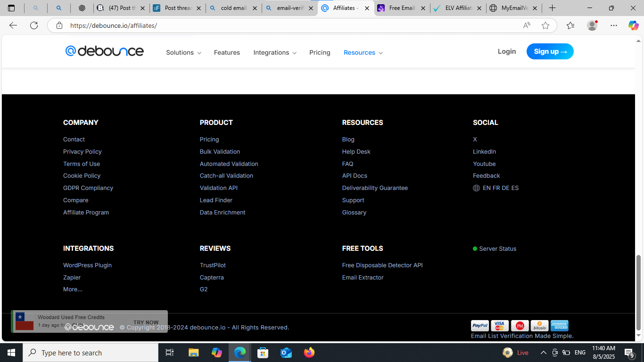Open Firefox from the taskbar

[309, 353]
